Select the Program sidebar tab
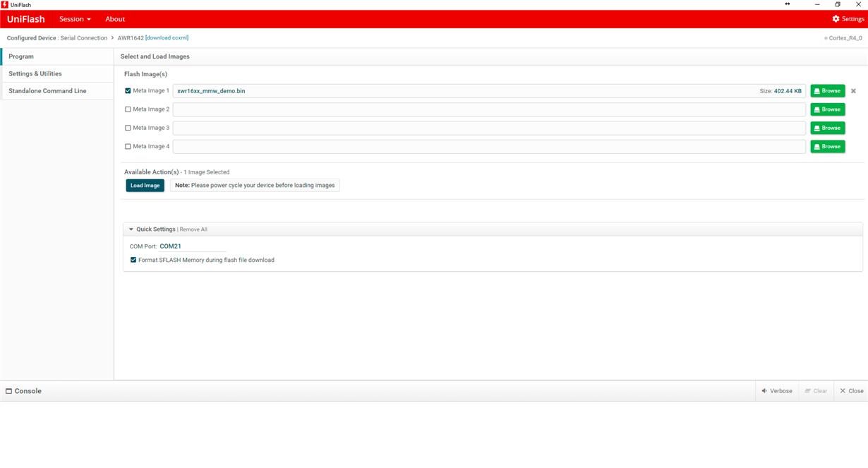 (57, 56)
